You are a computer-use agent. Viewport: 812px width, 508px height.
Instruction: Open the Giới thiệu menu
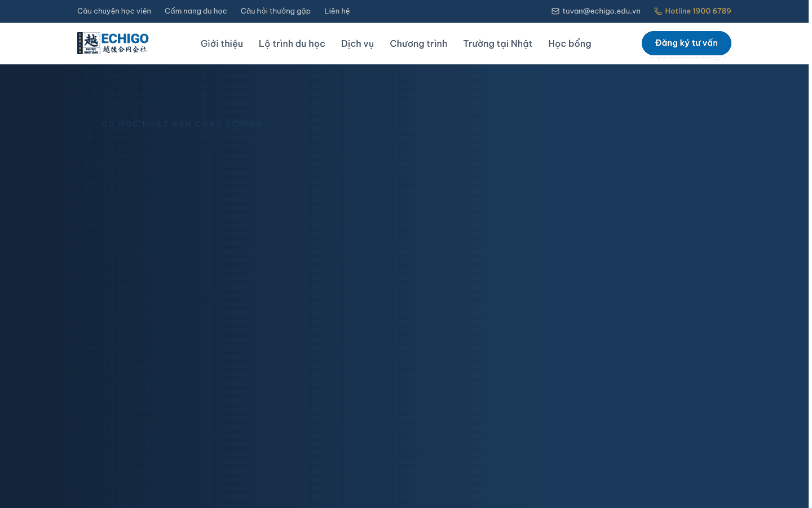(222, 43)
